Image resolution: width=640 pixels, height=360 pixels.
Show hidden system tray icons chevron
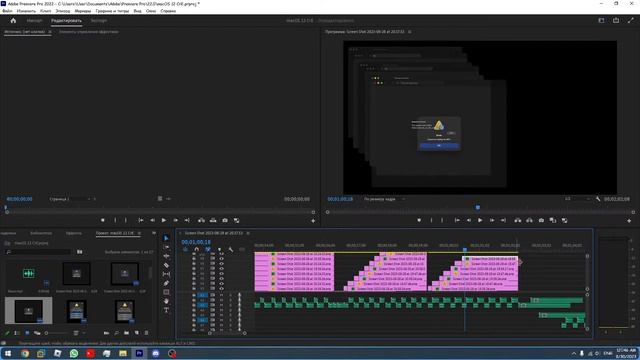(574, 353)
